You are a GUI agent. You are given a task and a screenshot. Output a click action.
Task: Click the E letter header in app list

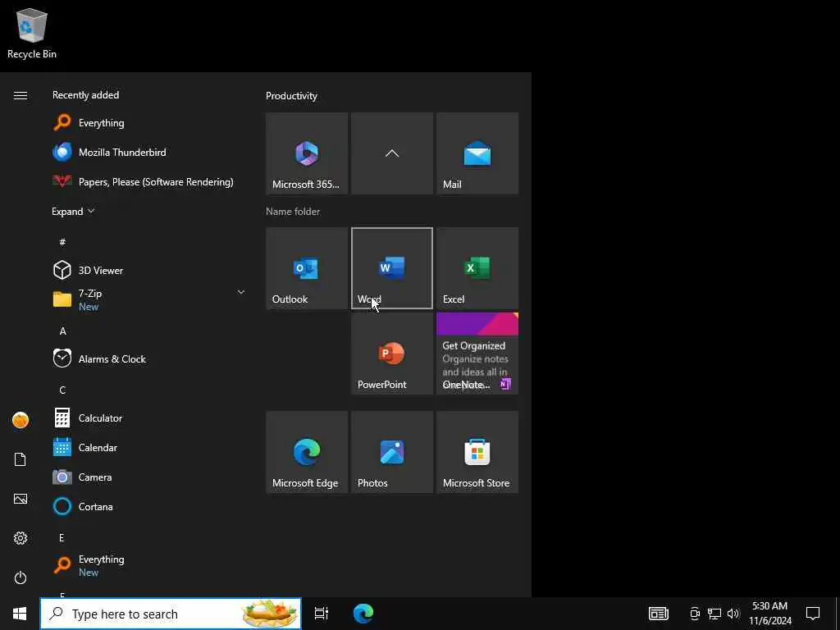click(x=62, y=538)
